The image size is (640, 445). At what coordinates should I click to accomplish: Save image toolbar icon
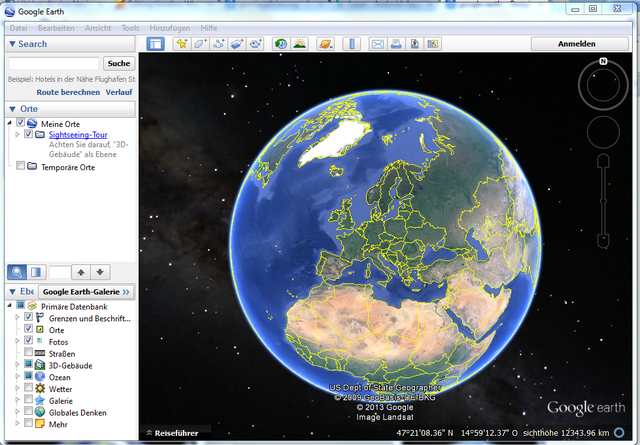(x=414, y=44)
